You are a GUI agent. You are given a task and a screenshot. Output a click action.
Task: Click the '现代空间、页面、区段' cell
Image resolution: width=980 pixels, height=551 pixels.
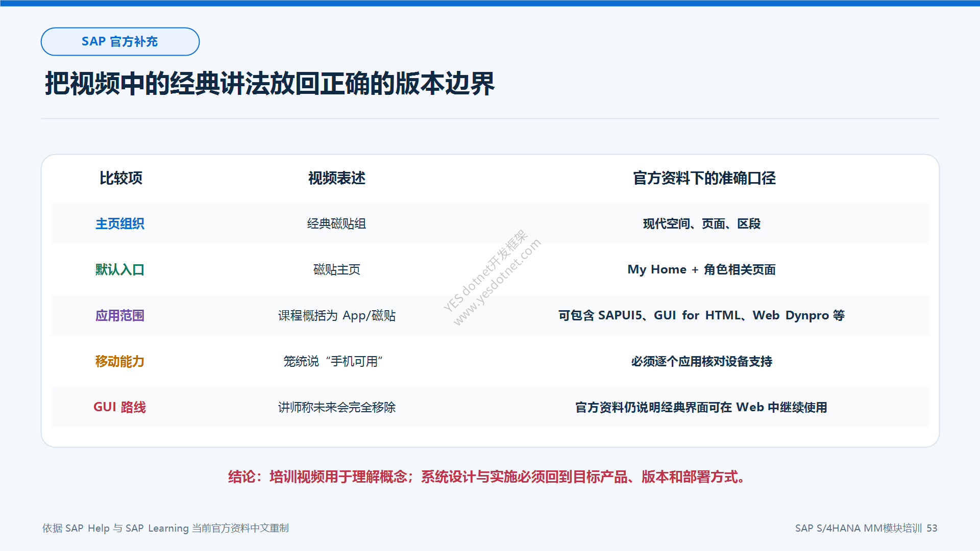coord(702,223)
